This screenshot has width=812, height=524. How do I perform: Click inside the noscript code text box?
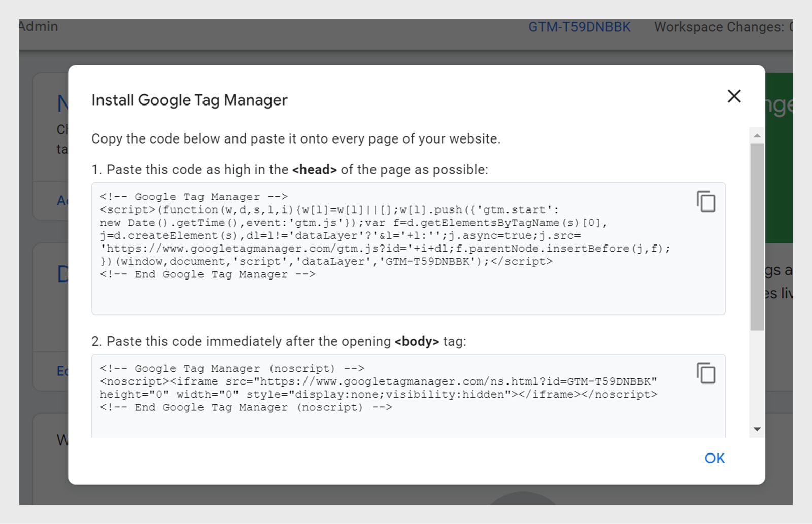pyautogui.click(x=409, y=396)
